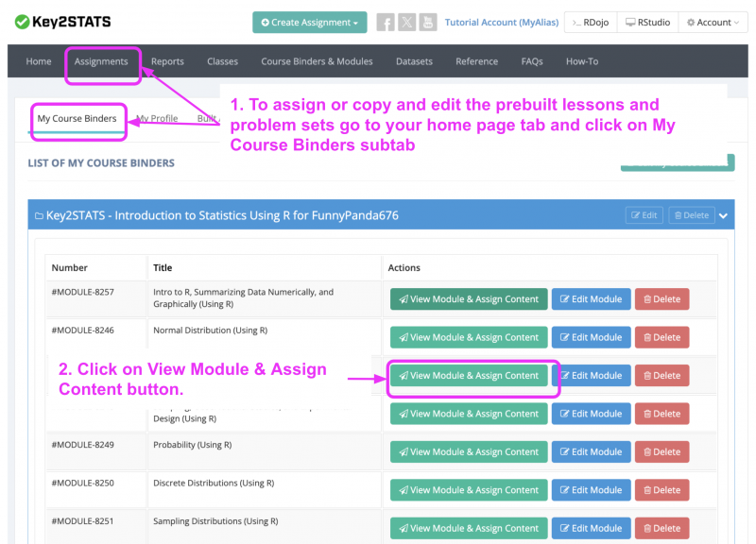Screen dimensions: 756x544
Task: View Module & Assign Content for Design (Using R)
Action: click(x=469, y=414)
